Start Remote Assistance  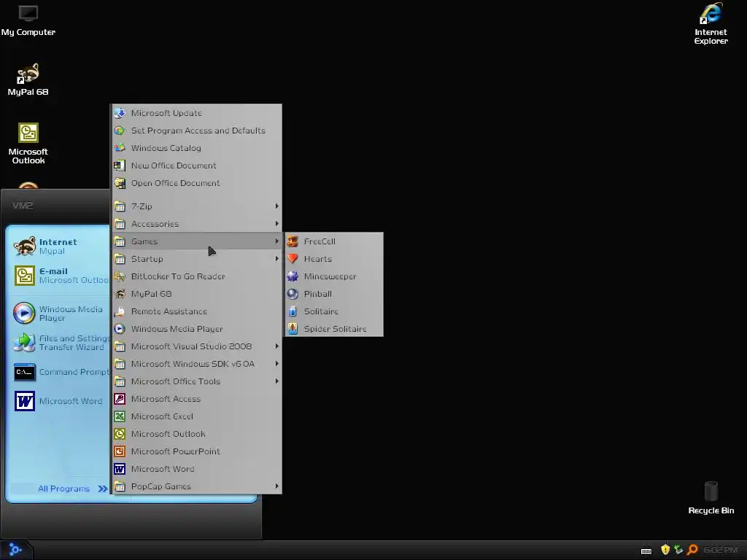pos(197,311)
